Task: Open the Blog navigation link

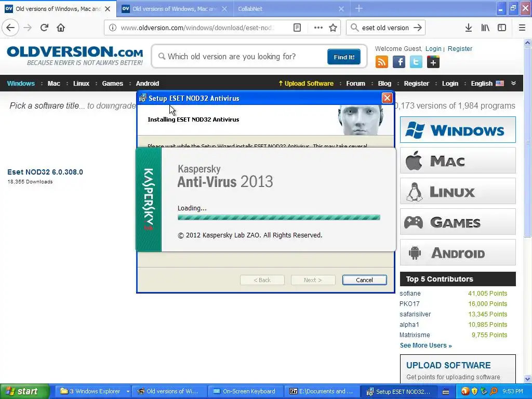Action: tap(384, 83)
